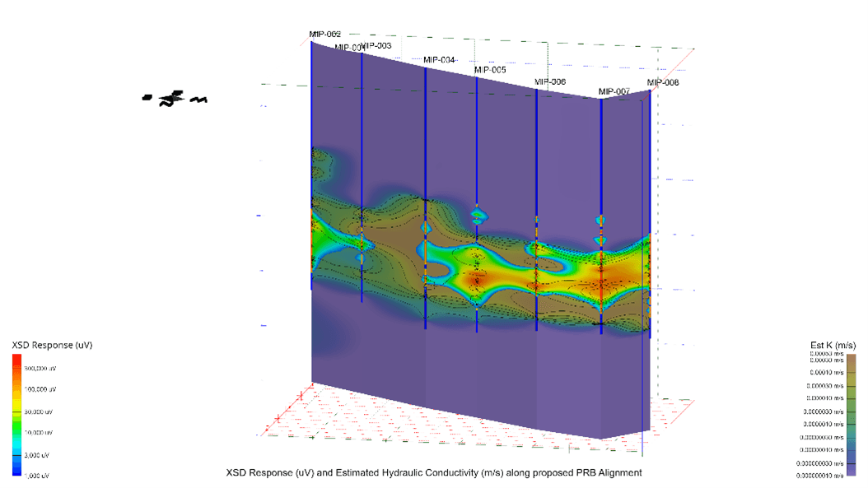Click the MIP-006 borehole label
Screen dimensions: 868x488
549,81
